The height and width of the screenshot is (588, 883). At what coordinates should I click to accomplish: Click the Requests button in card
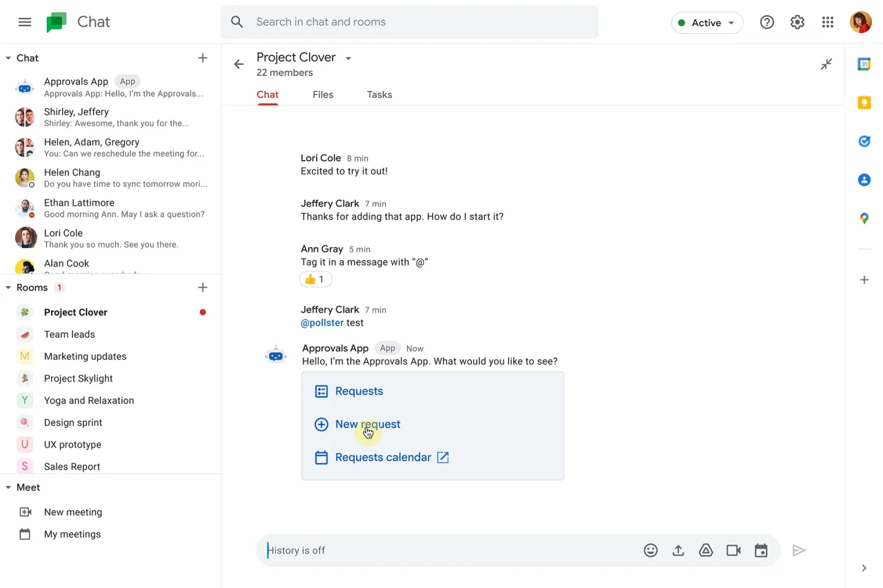349,391
